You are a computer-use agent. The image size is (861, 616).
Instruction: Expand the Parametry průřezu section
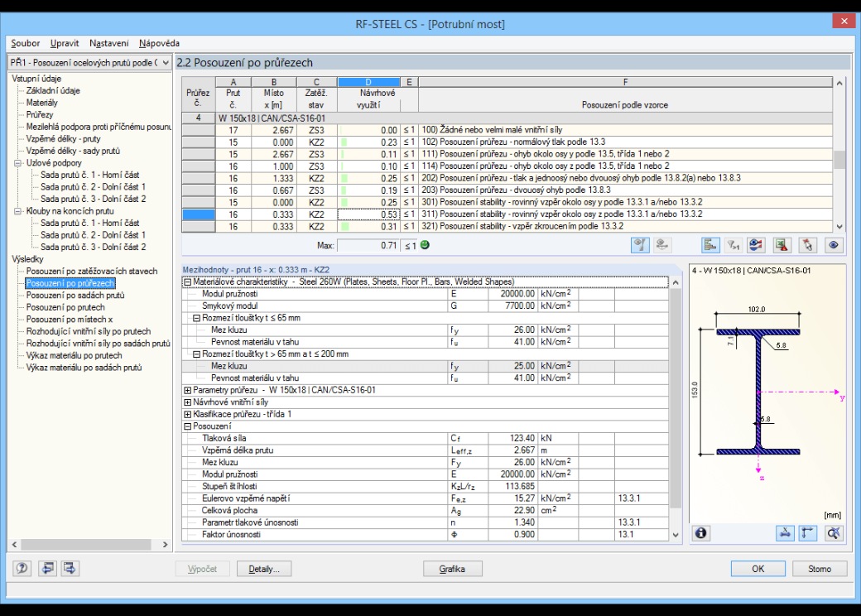[187, 390]
